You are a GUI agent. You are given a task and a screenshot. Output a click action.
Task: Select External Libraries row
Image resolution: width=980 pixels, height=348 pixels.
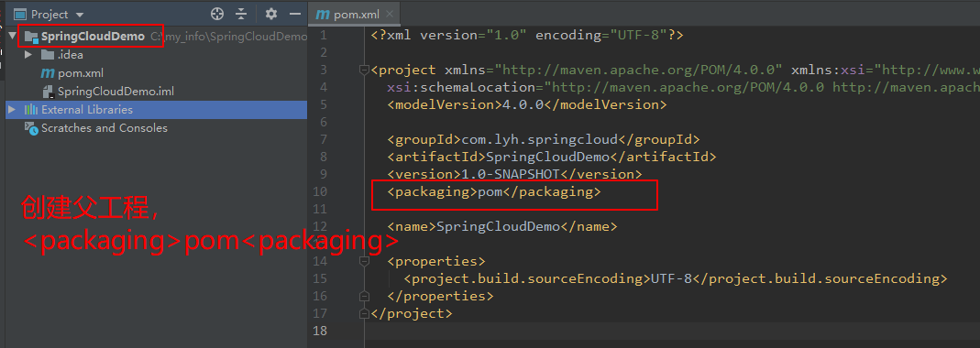(156, 110)
